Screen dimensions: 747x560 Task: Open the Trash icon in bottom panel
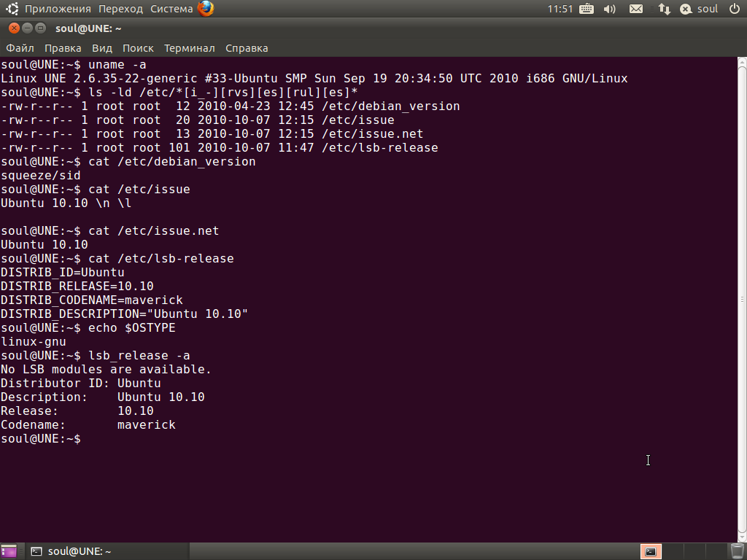click(738, 551)
